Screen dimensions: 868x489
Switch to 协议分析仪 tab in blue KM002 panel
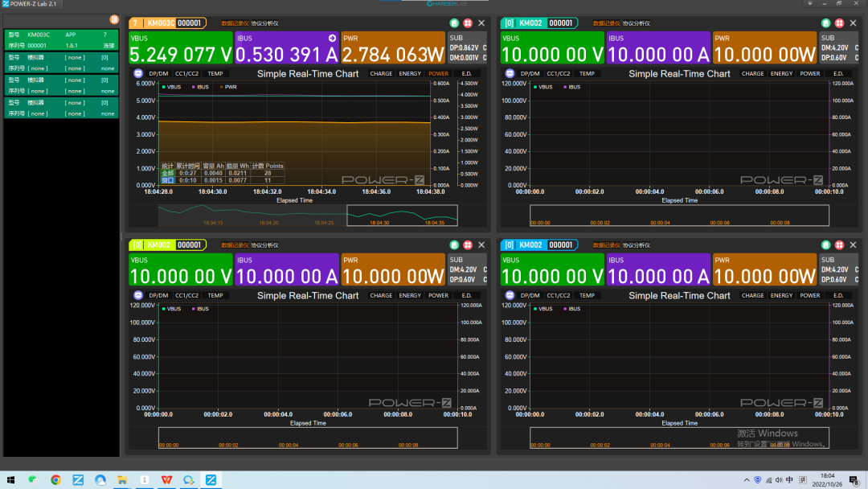(x=637, y=245)
